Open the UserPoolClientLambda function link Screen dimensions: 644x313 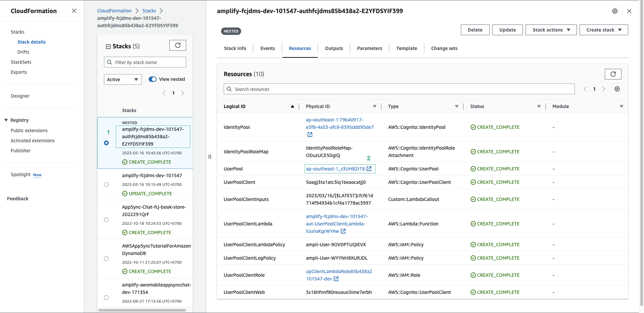pos(337,224)
